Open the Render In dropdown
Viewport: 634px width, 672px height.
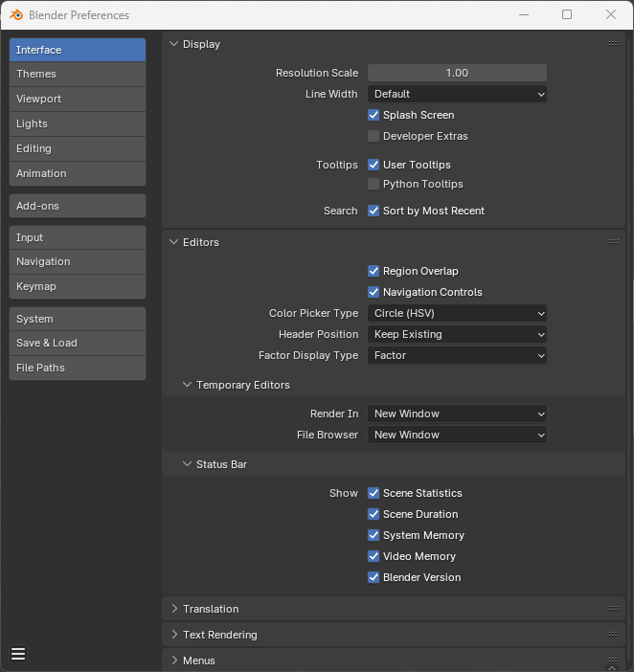pos(457,414)
